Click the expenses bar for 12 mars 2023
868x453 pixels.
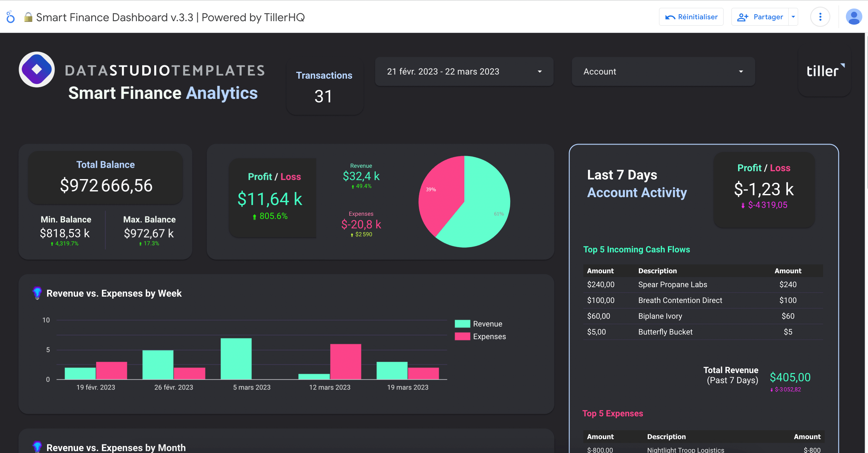pos(345,361)
